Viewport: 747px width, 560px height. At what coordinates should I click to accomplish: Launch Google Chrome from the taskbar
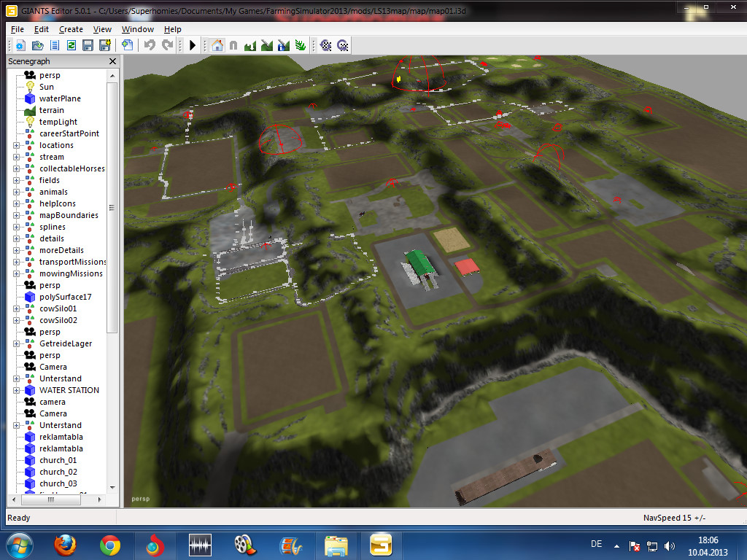(x=110, y=545)
